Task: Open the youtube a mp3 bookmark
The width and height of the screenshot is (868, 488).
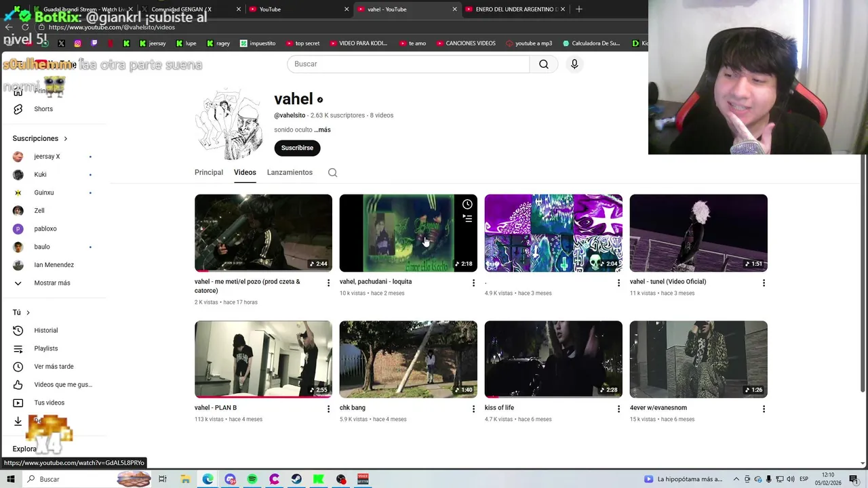Action: [529, 43]
